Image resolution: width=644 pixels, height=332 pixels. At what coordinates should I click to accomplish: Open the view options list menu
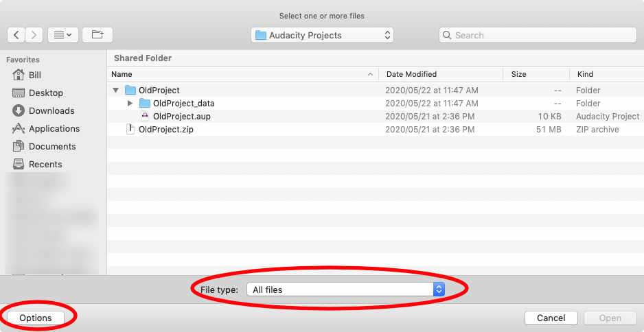62,35
